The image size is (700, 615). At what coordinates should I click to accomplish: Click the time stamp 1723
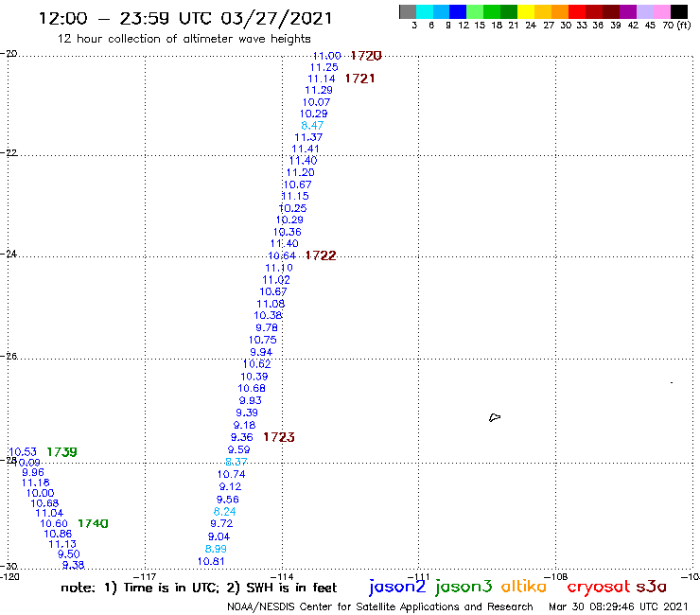[x=279, y=437]
